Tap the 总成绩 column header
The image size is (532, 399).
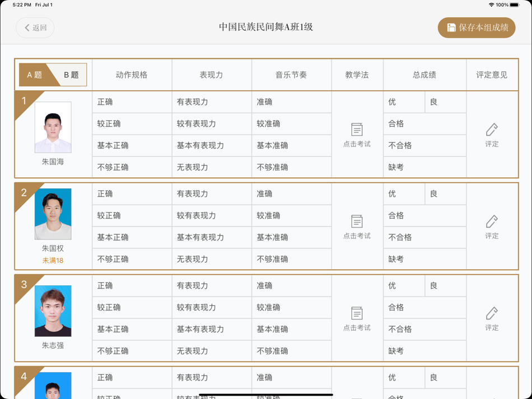tap(424, 75)
